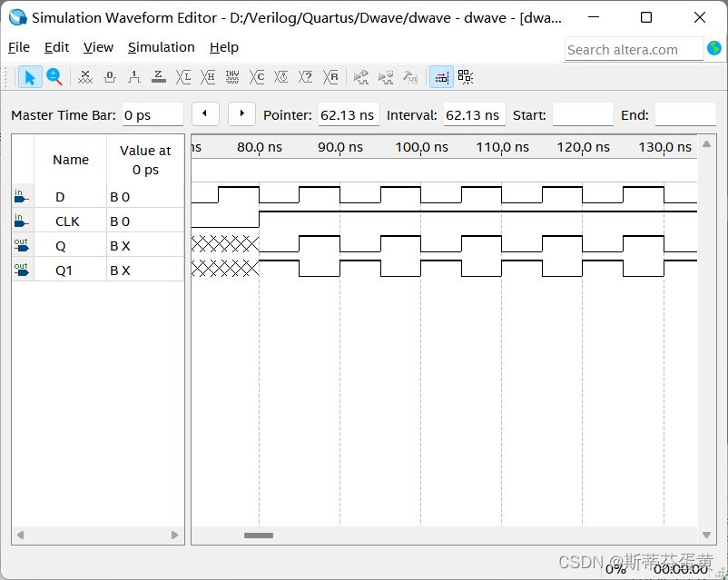The height and width of the screenshot is (580, 728).
Task: Open the Simulation menu
Action: click(x=161, y=47)
